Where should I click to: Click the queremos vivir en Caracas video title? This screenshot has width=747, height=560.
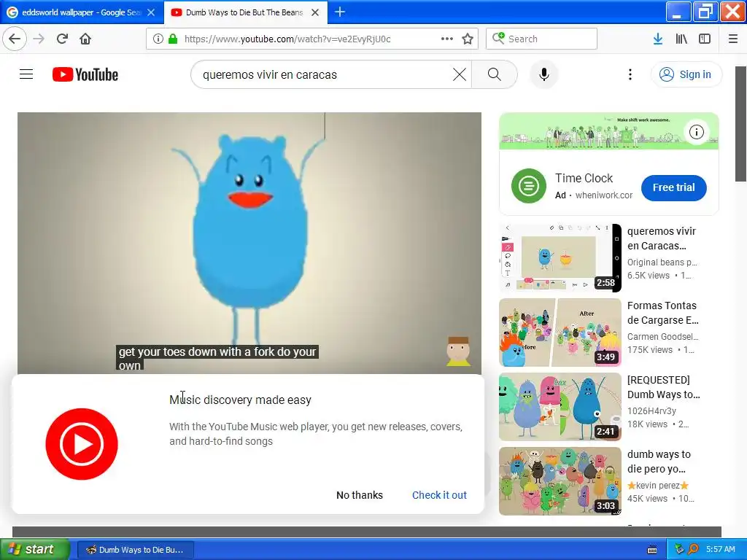[662, 238]
